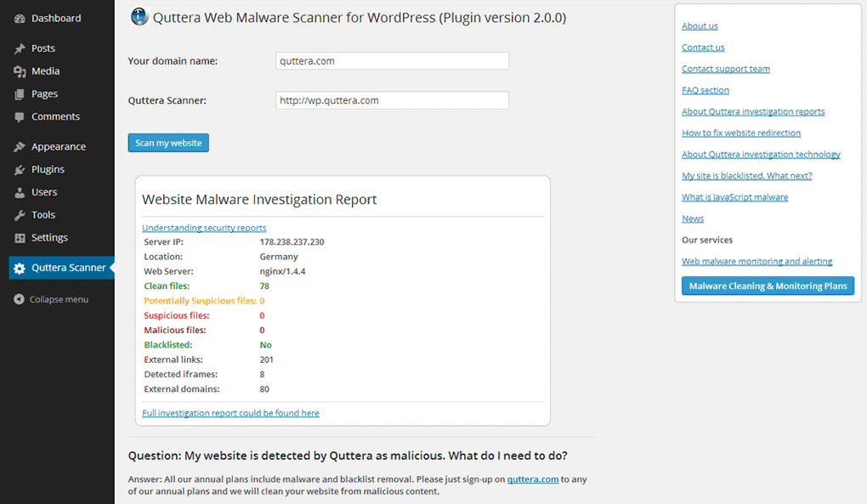The width and height of the screenshot is (867, 504).
Task: Click the Users person icon
Action: click(20, 193)
